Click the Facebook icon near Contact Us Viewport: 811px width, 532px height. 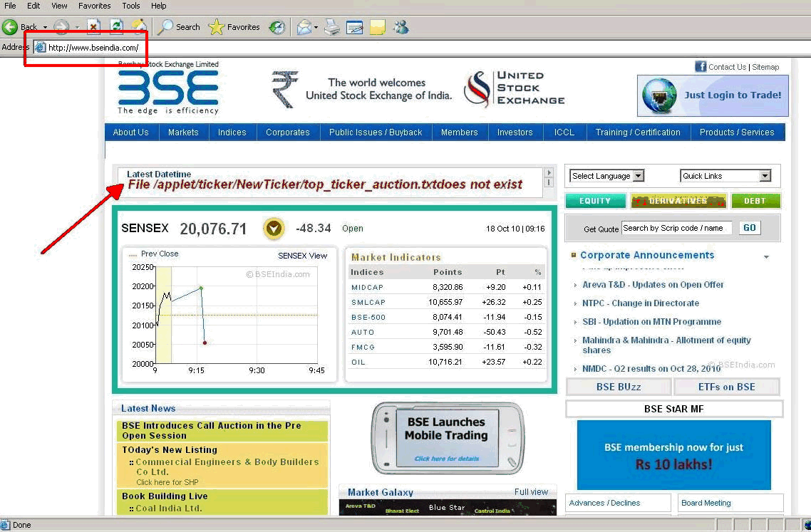701,67
